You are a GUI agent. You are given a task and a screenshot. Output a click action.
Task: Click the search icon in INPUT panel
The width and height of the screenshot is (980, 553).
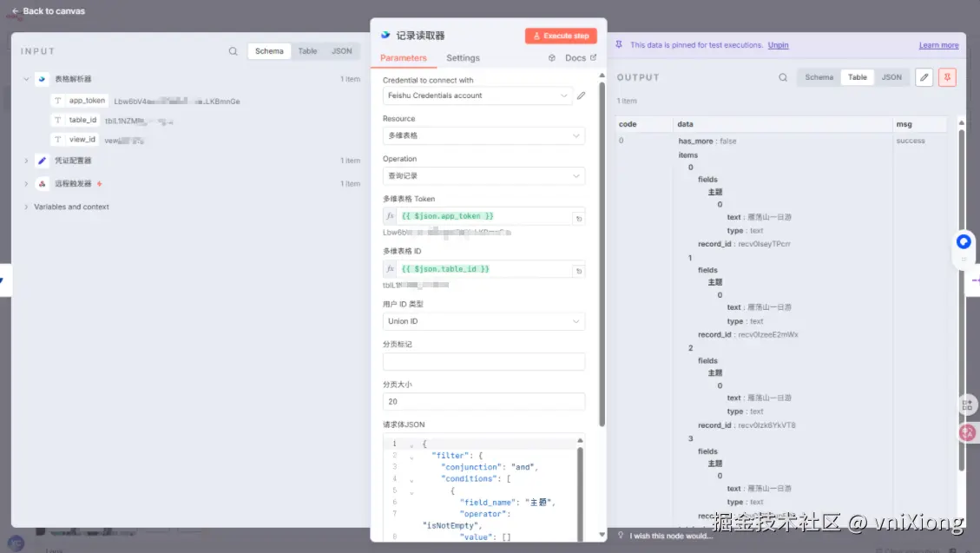click(x=233, y=51)
